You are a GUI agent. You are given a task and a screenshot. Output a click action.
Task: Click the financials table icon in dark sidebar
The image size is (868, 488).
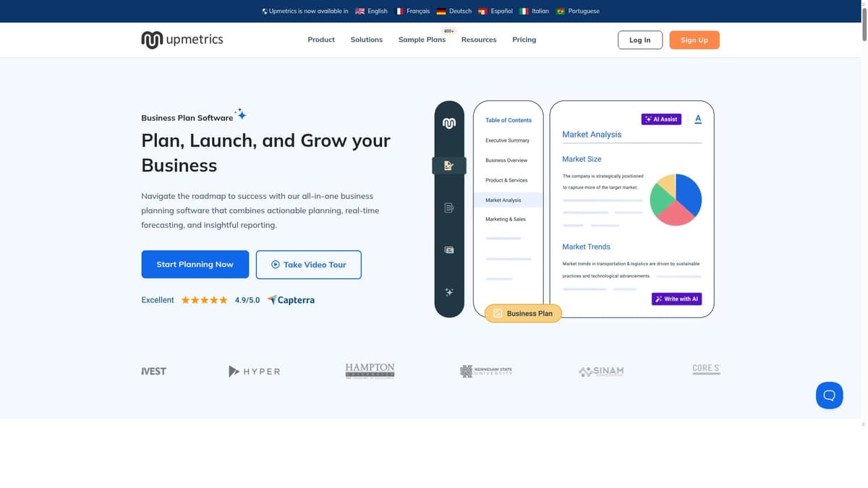[448, 249]
